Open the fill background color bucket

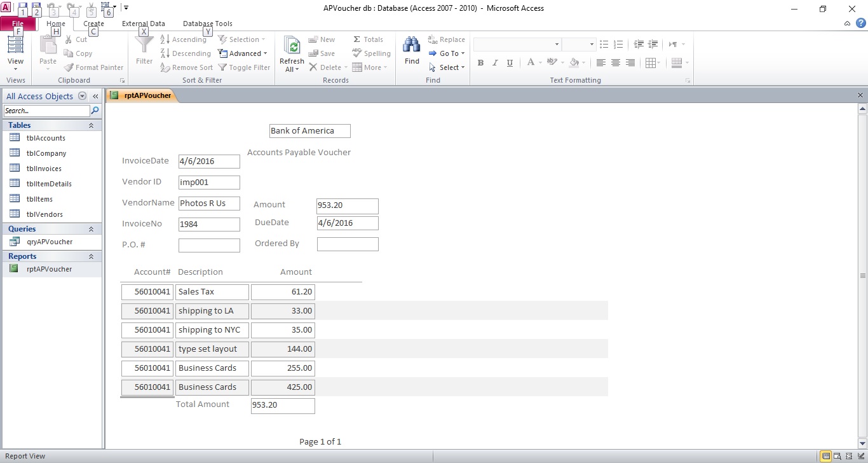[x=574, y=62]
